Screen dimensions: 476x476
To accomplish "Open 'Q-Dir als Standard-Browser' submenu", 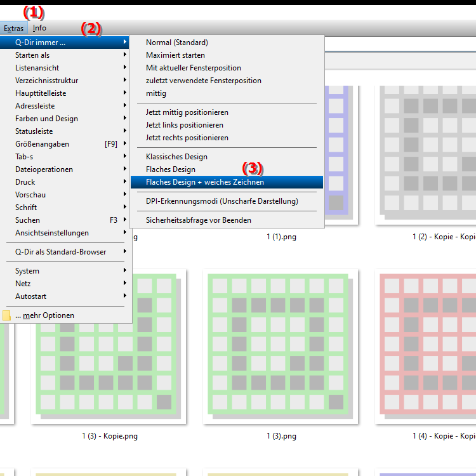I will (x=66, y=252).
